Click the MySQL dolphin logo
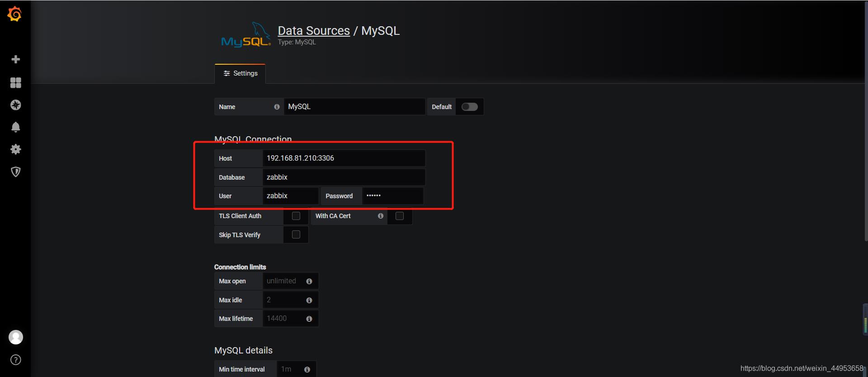The image size is (868, 377). coord(246,34)
